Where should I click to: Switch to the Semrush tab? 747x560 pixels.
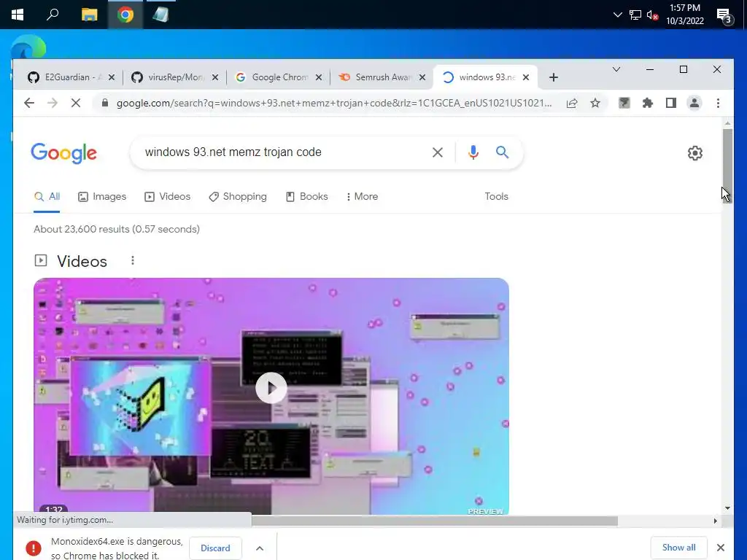tap(375, 77)
